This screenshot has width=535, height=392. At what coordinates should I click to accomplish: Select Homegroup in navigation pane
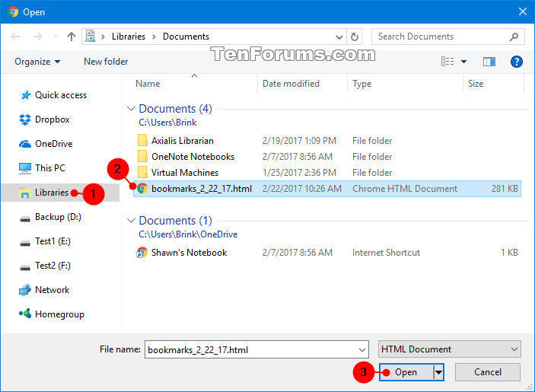tap(52, 314)
